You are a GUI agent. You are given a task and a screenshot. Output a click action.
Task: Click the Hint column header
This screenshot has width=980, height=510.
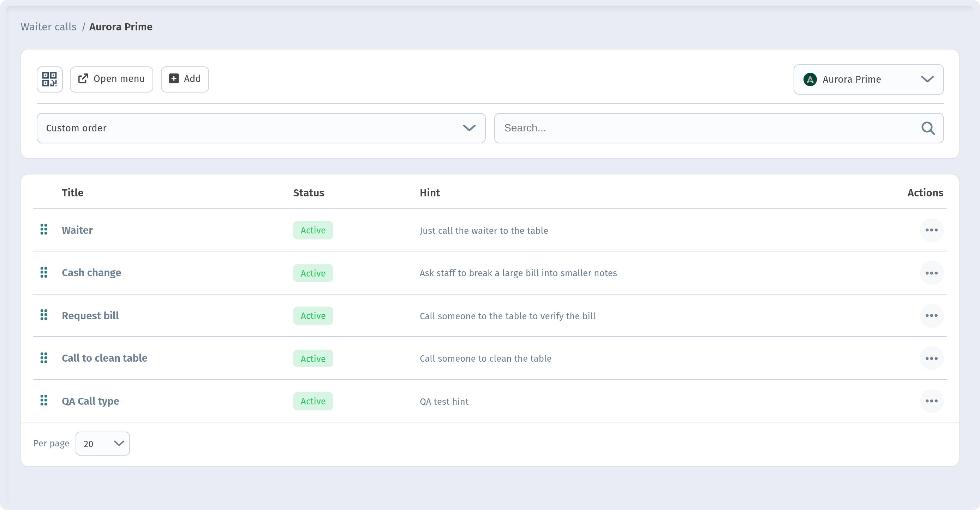pos(430,192)
